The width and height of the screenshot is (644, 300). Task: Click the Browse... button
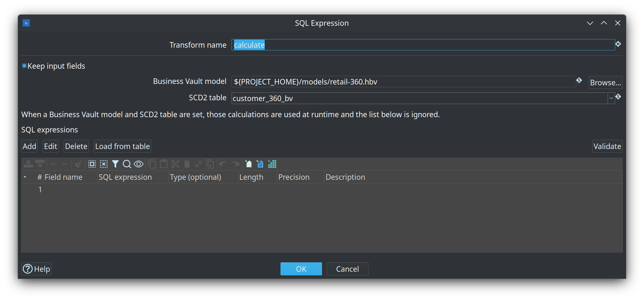[606, 82]
